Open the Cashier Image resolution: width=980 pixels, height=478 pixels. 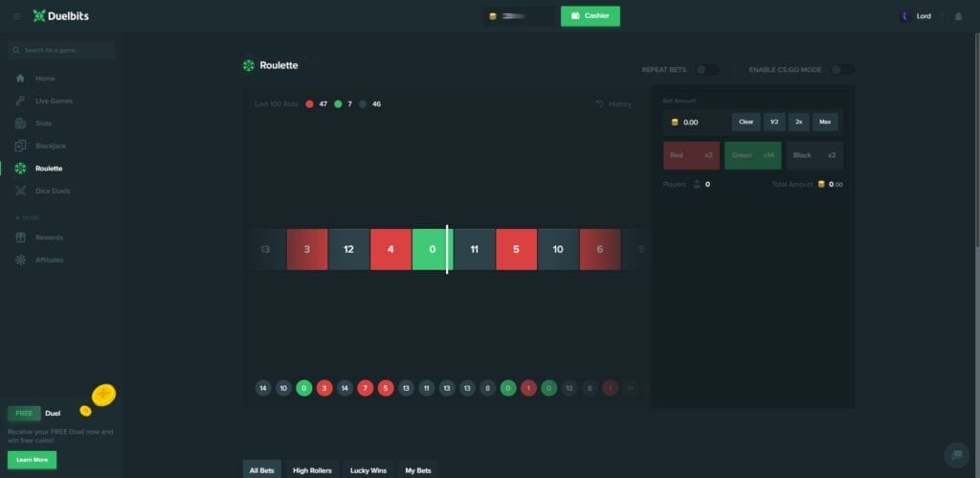click(590, 16)
